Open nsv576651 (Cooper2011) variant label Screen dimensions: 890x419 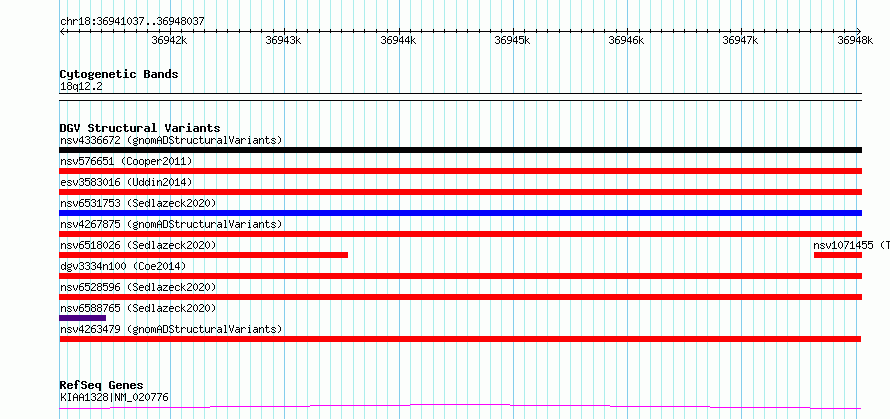(x=126, y=161)
